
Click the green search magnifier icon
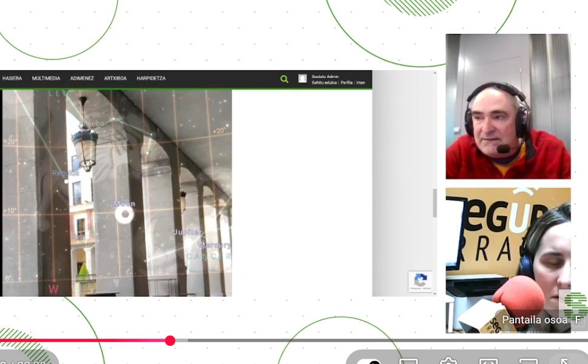click(284, 79)
